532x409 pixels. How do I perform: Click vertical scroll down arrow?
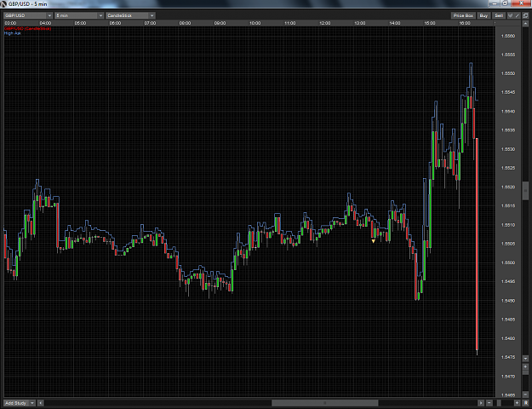click(x=525, y=359)
